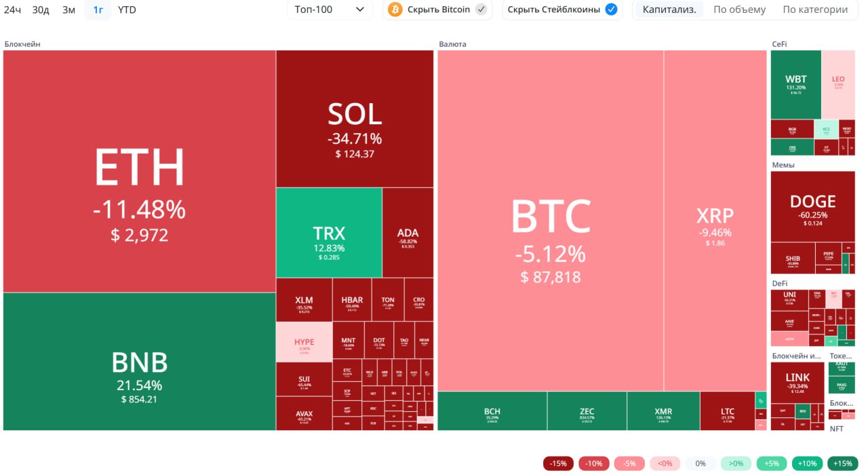Open the DOGE tile under Мемы
This screenshot has height=475, width=868.
(812, 206)
